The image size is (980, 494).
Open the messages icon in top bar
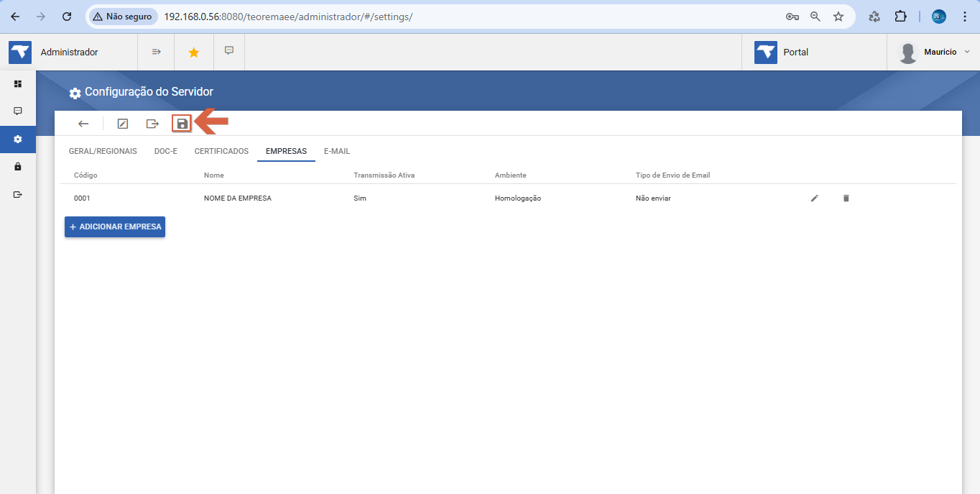[x=229, y=51]
